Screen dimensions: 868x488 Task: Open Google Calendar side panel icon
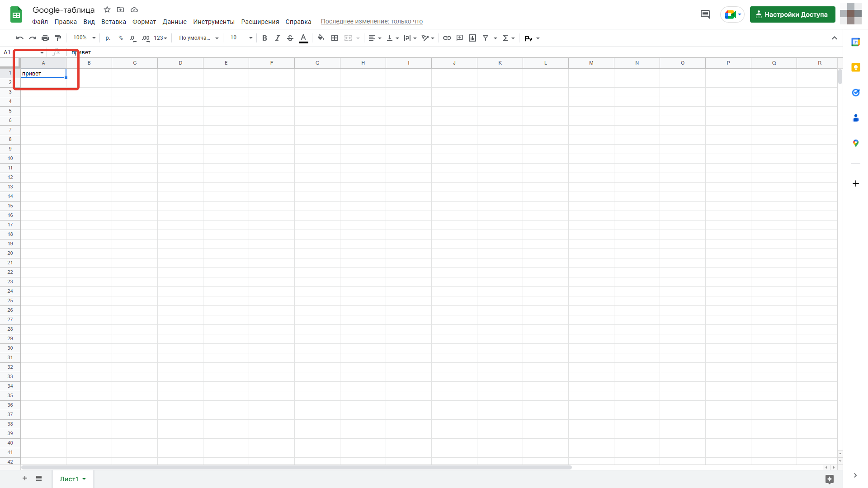[855, 42]
